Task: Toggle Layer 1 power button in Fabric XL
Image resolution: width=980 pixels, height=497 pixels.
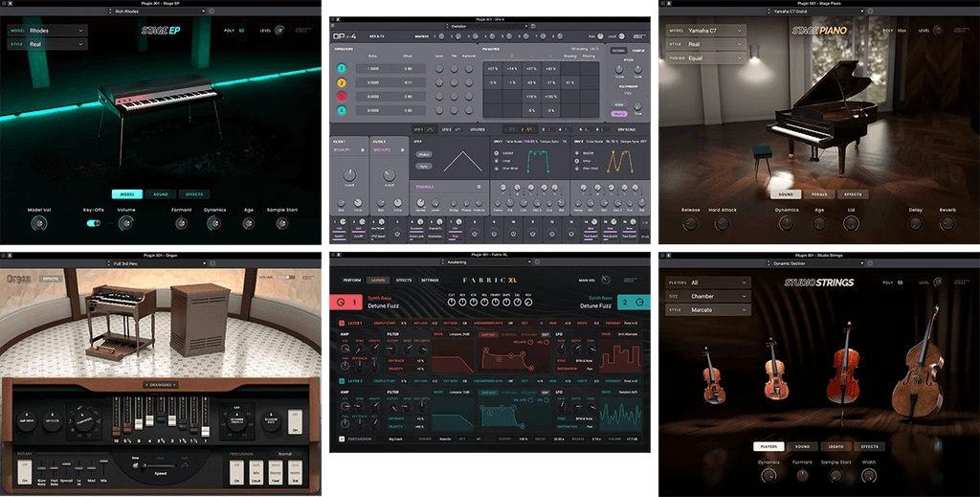Action: (x=342, y=324)
